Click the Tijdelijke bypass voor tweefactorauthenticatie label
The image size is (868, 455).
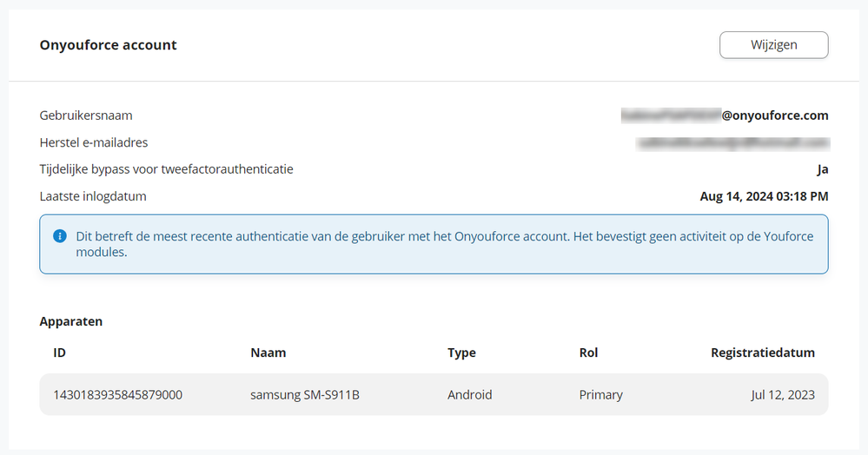(166, 169)
